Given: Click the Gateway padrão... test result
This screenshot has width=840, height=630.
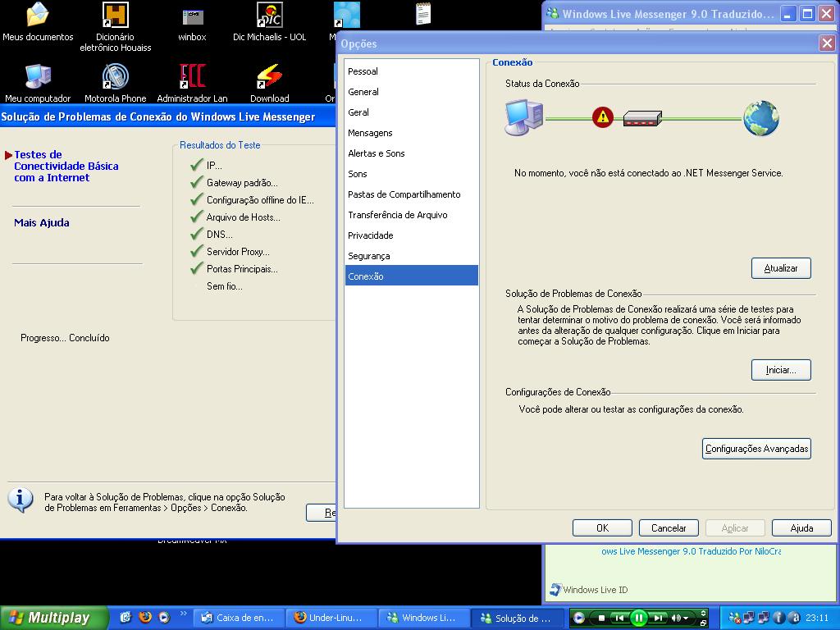Looking at the screenshot, I should click(x=242, y=183).
